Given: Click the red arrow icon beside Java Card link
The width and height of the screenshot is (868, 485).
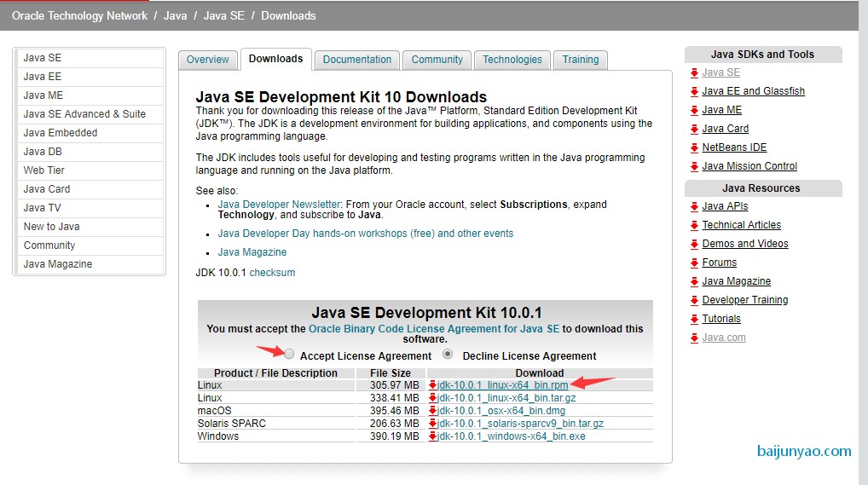Looking at the screenshot, I should (x=694, y=129).
